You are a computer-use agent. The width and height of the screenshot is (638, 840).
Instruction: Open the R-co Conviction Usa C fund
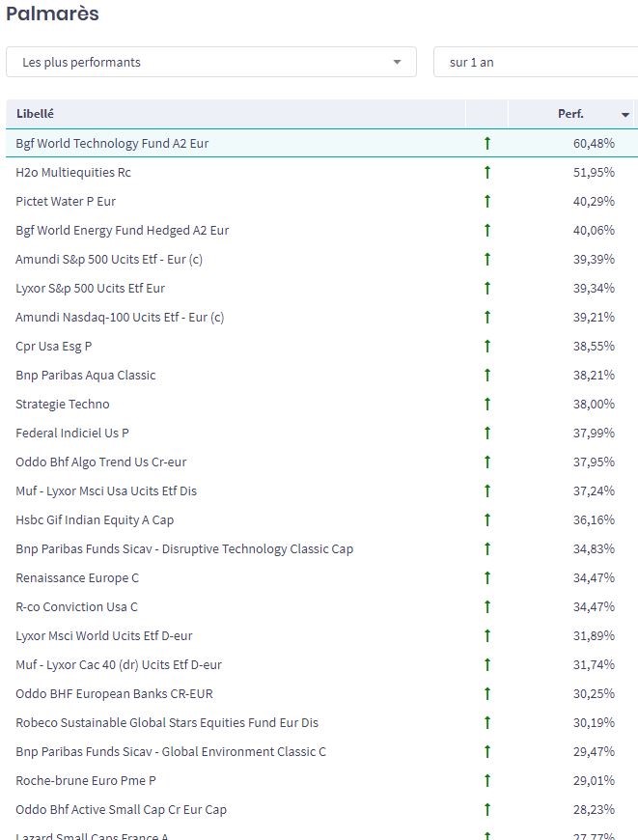[77, 606]
